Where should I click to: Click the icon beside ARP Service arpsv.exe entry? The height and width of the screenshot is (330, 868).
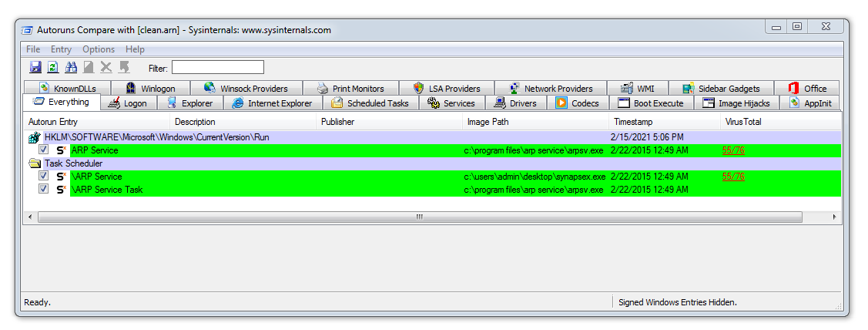pos(61,150)
